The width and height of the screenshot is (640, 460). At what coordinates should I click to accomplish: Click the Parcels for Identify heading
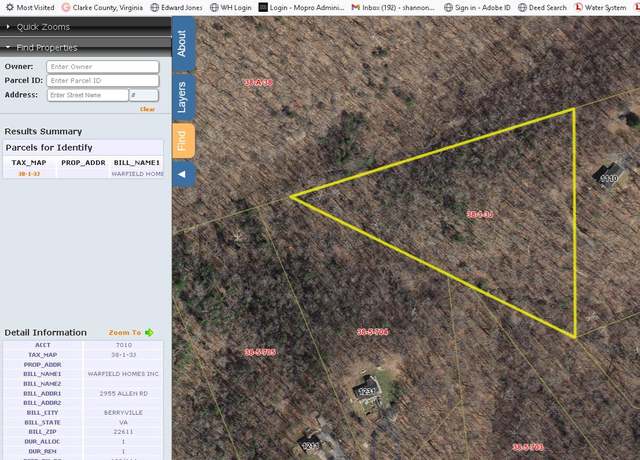click(x=49, y=148)
